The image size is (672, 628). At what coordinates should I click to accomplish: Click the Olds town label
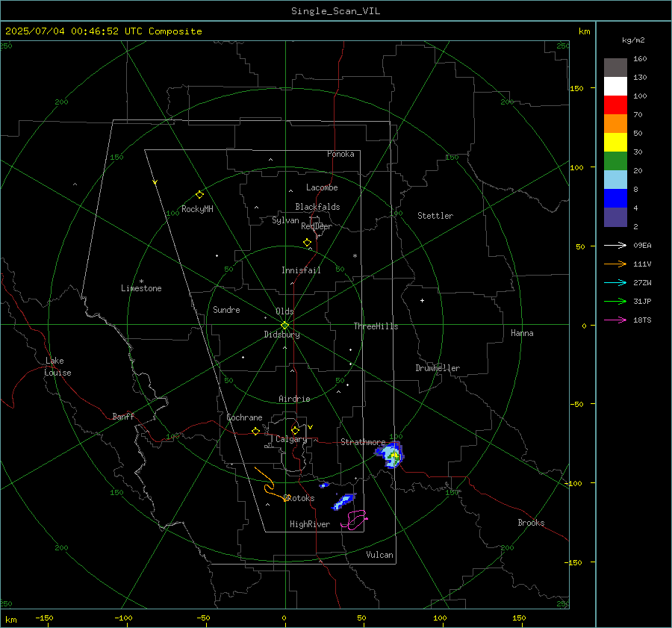[284, 311]
